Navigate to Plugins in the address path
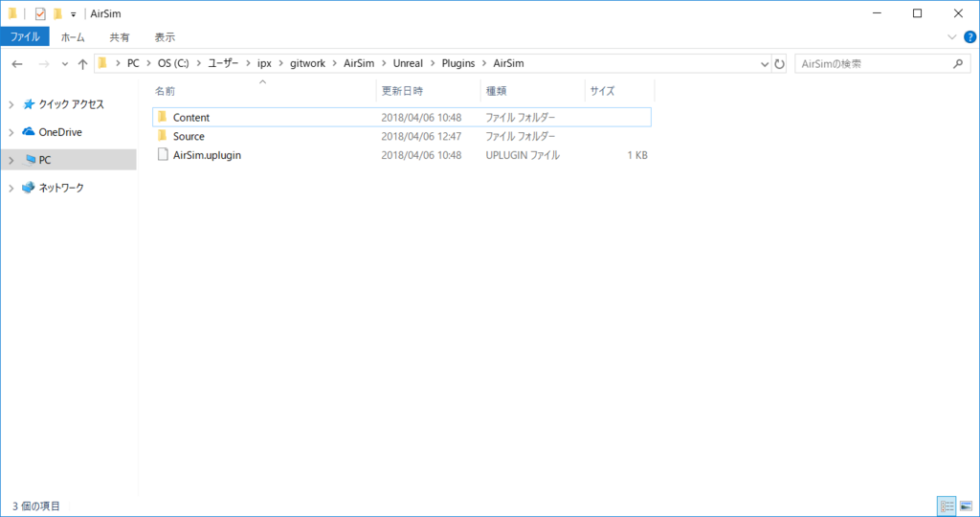The width and height of the screenshot is (980, 517). click(x=458, y=63)
